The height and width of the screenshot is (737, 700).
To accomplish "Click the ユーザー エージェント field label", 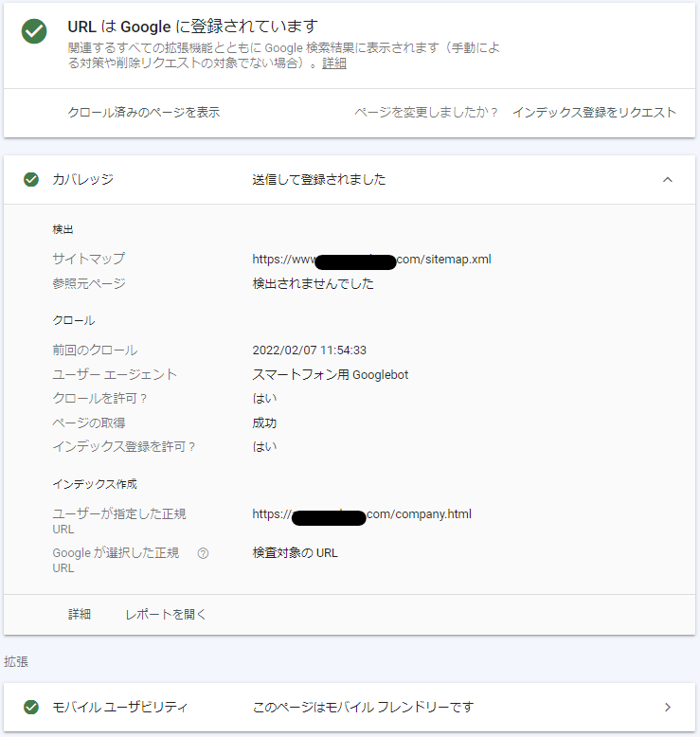I will [115, 374].
